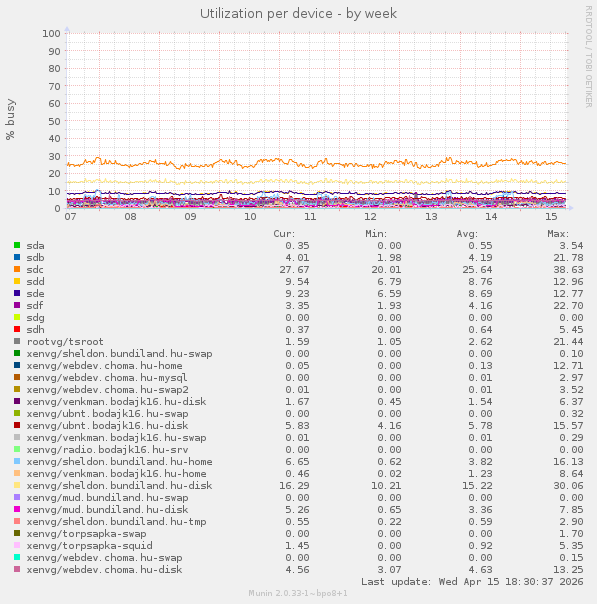Click sheldon.bundiland.hu-disk max value 30.06
The width and height of the screenshot is (597, 604).
(568, 485)
